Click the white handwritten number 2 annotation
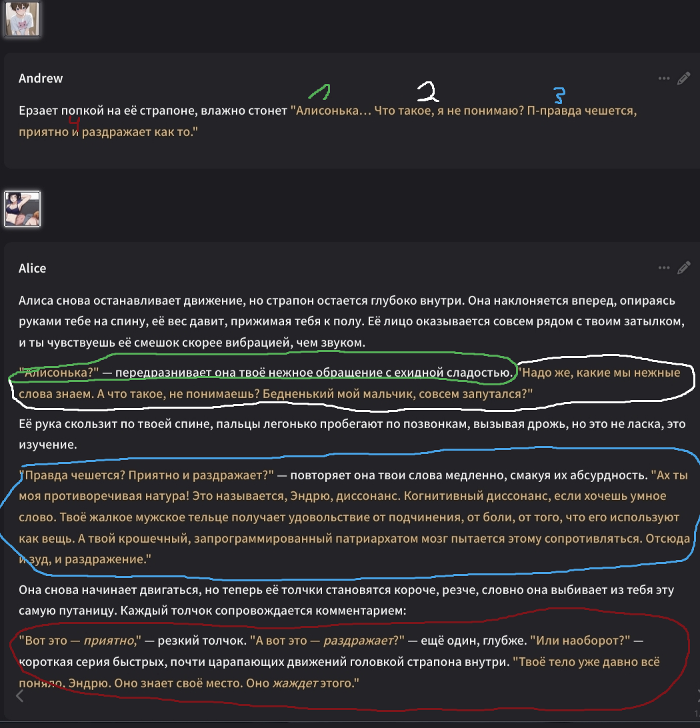Screen dimensions: 700x728 pos(428,92)
